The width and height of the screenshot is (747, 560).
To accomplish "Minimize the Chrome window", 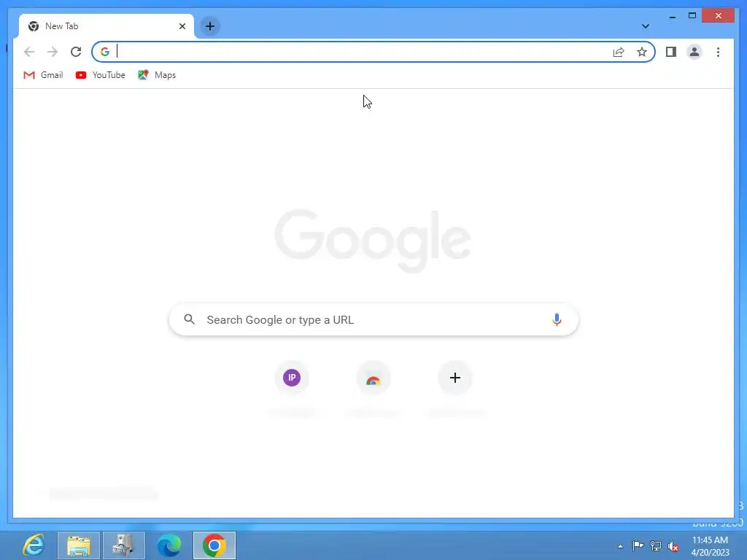I will pos(672,16).
